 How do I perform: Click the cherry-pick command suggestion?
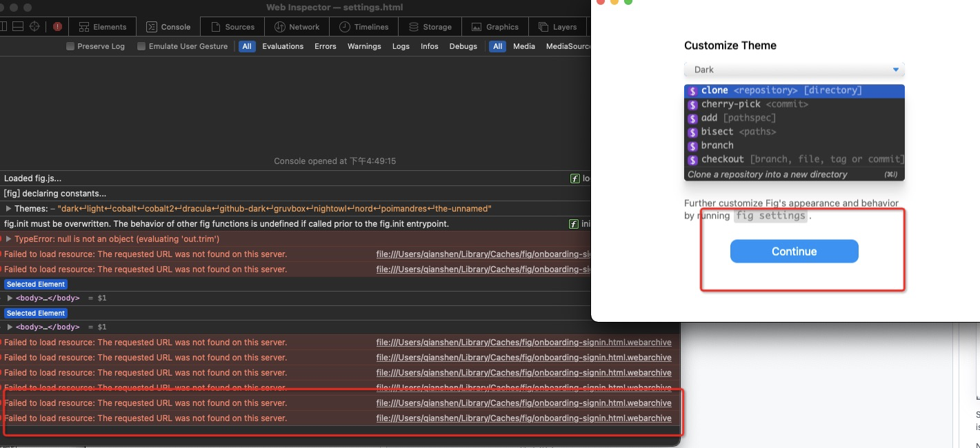(731, 104)
